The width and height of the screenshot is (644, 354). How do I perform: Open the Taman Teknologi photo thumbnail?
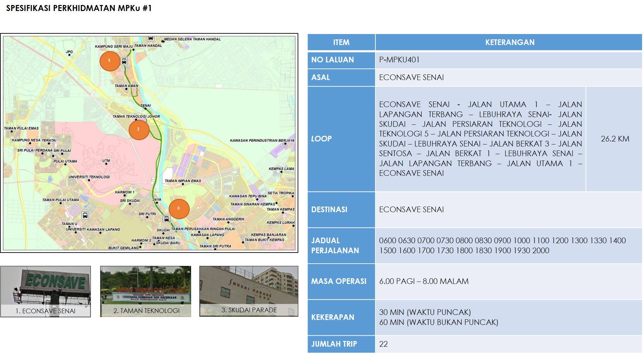pyautogui.click(x=146, y=291)
